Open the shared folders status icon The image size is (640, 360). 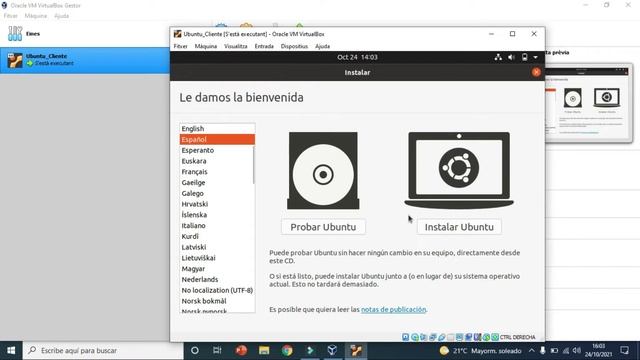451,337
